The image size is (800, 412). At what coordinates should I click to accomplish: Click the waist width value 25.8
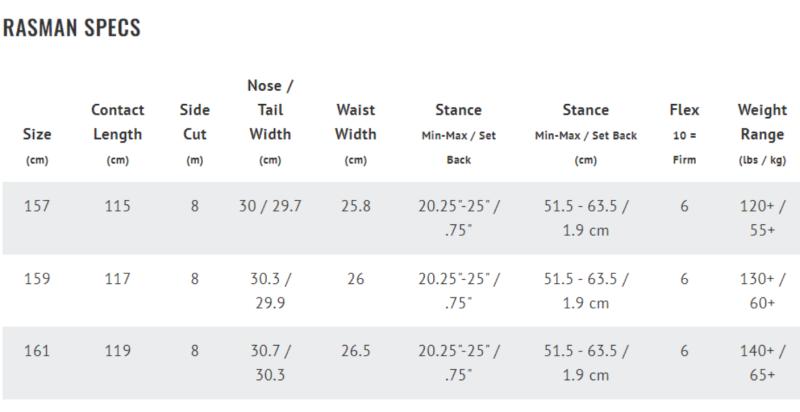click(x=356, y=206)
